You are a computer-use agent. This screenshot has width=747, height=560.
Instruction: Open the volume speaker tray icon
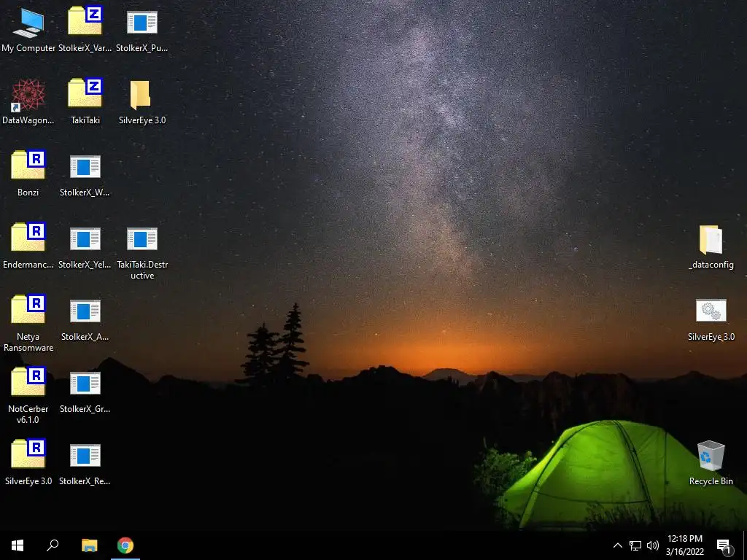coord(653,545)
